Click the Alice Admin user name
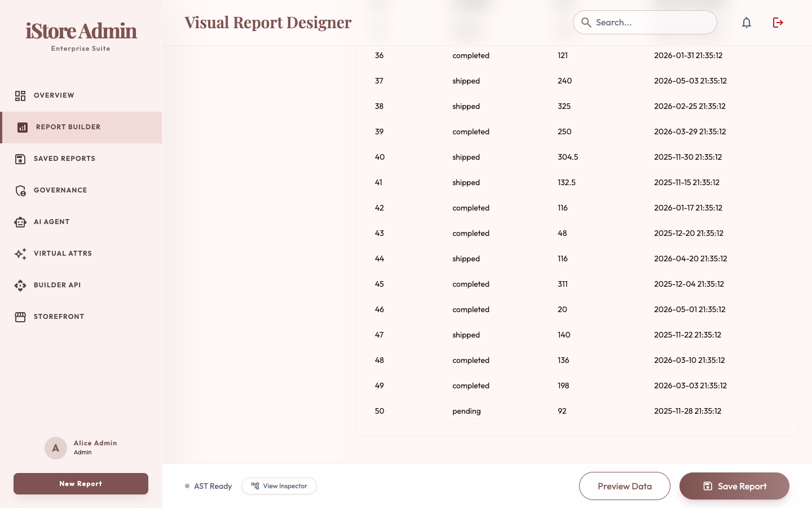The height and width of the screenshot is (508, 812). pyautogui.click(x=95, y=443)
